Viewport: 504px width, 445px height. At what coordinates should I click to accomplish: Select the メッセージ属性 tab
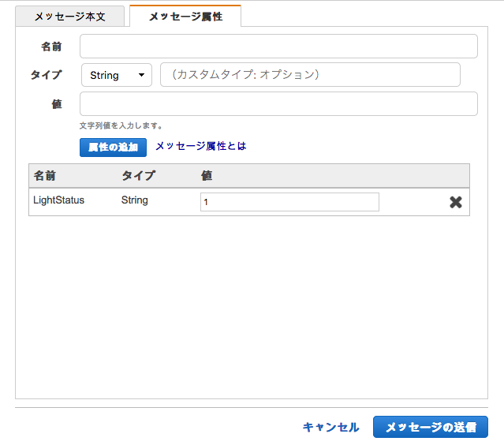(x=185, y=16)
